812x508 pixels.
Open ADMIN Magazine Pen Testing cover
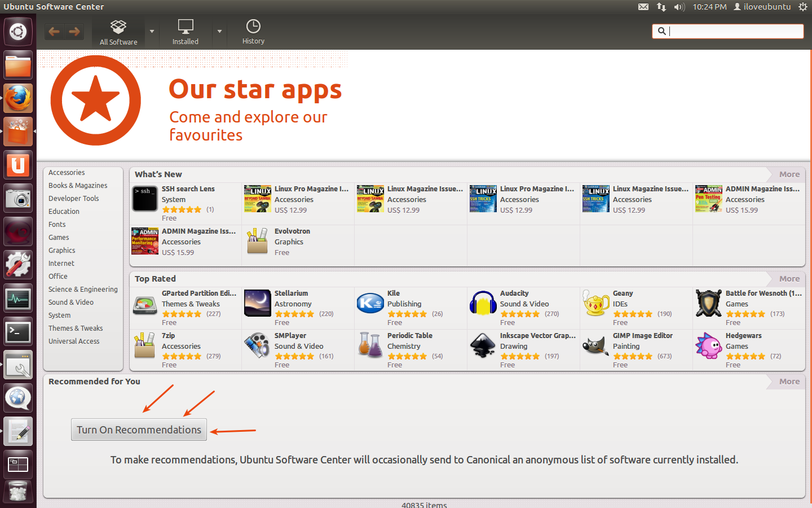709,199
